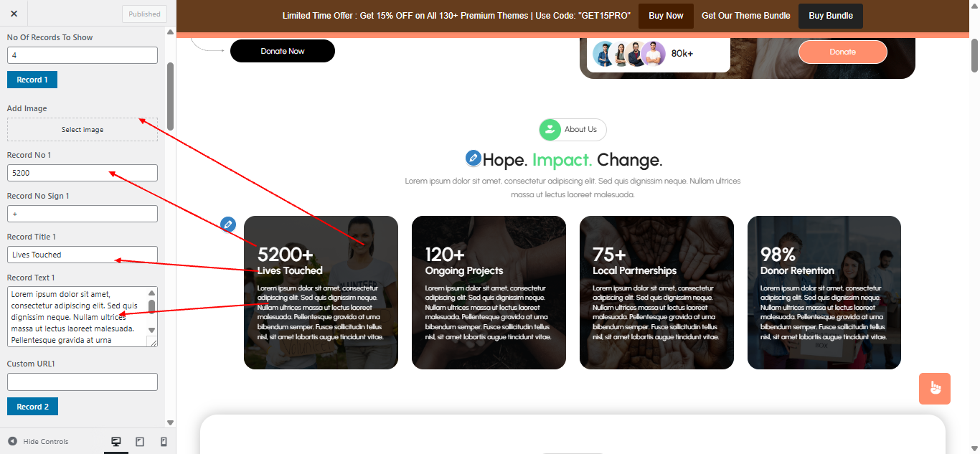Switch to tablet preview icon
Screen dimensions: 980x454
[x=140, y=442]
